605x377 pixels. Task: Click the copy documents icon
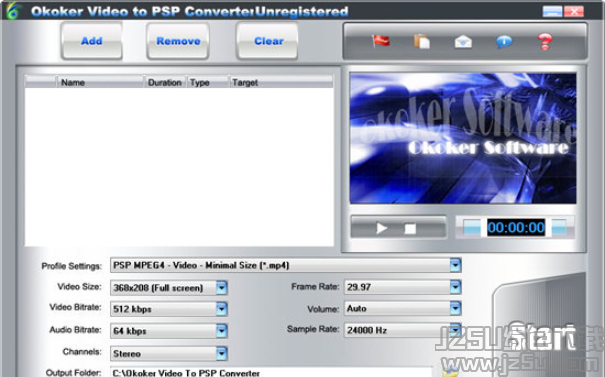tap(421, 41)
